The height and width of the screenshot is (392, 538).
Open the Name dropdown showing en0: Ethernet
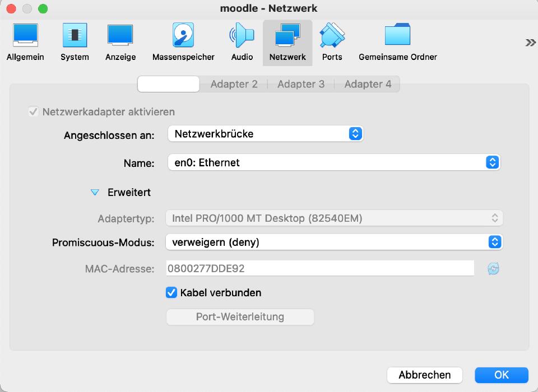(x=333, y=163)
